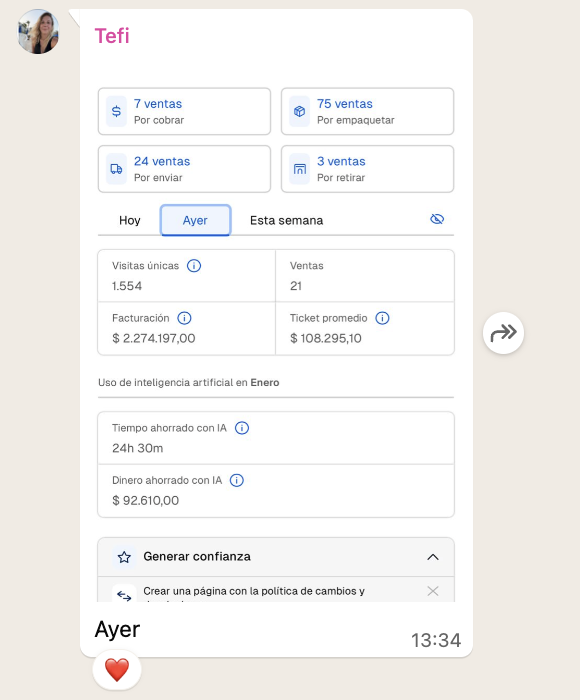Click the Uso de inteligencia artificial en Enero heading

pos(188,383)
